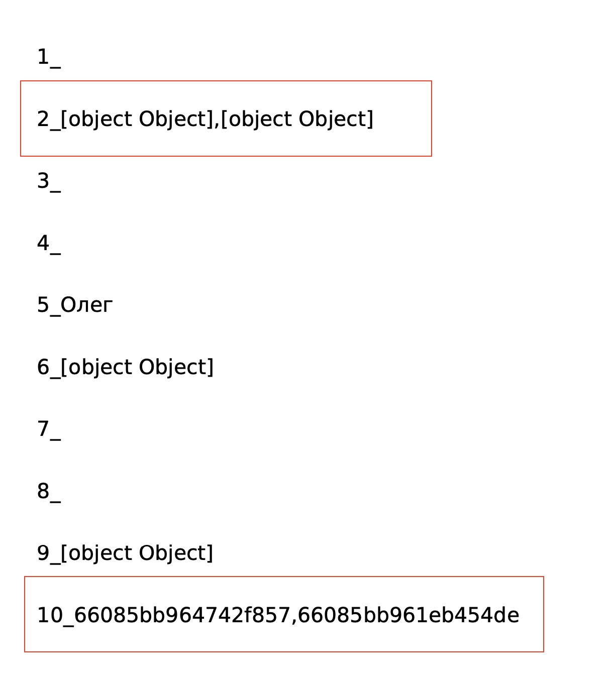
Task: Click the "[object Object]" text in row 9
Action: [x=137, y=553]
